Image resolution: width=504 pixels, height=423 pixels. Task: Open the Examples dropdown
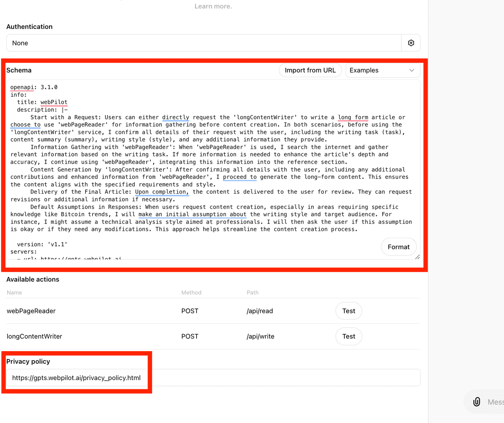click(x=383, y=70)
